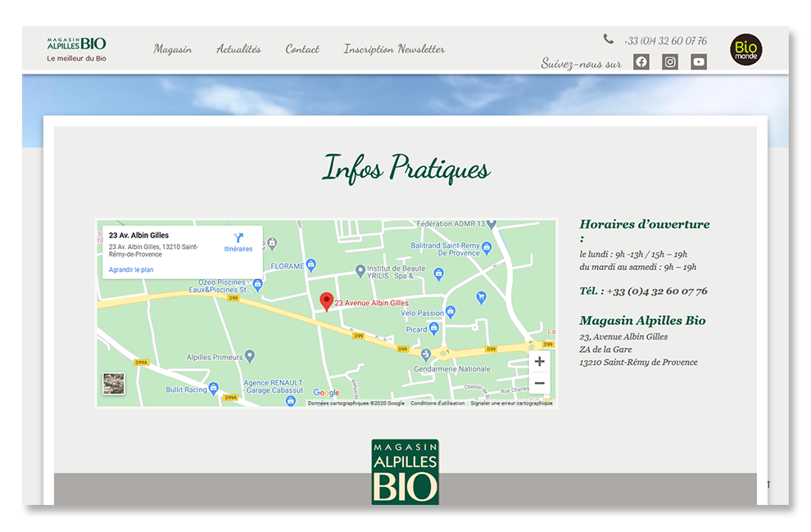Image resolution: width=811 pixels, height=532 pixels.
Task: Click the Biomonde round logo
Action: pyautogui.click(x=745, y=49)
